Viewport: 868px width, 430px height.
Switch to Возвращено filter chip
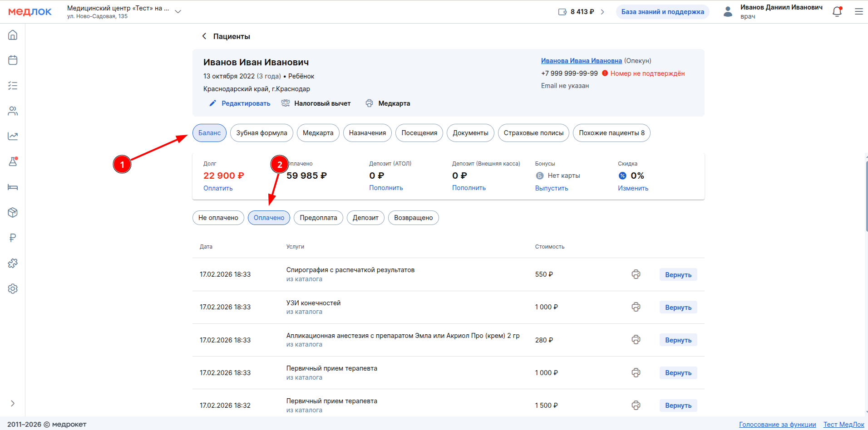tap(413, 218)
